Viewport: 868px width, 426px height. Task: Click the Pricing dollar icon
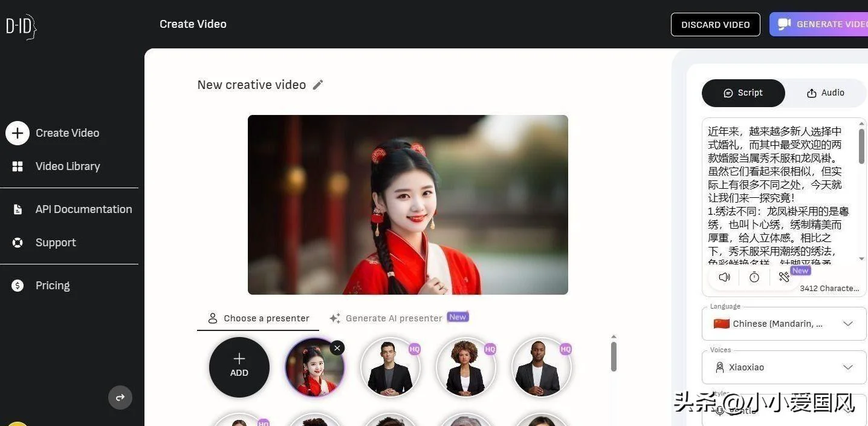pos(18,286)
